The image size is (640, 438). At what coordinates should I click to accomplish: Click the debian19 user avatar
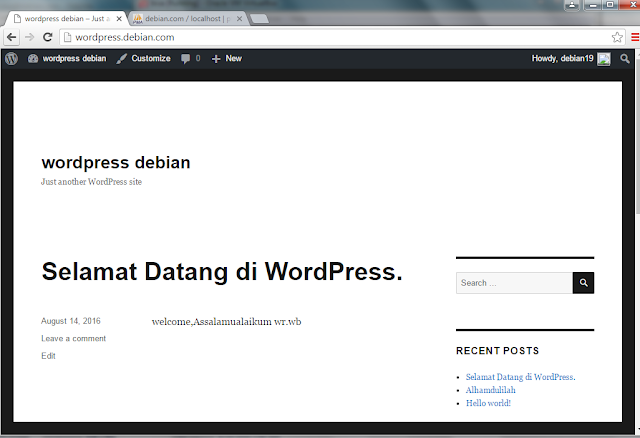click(x=604, y=59)
